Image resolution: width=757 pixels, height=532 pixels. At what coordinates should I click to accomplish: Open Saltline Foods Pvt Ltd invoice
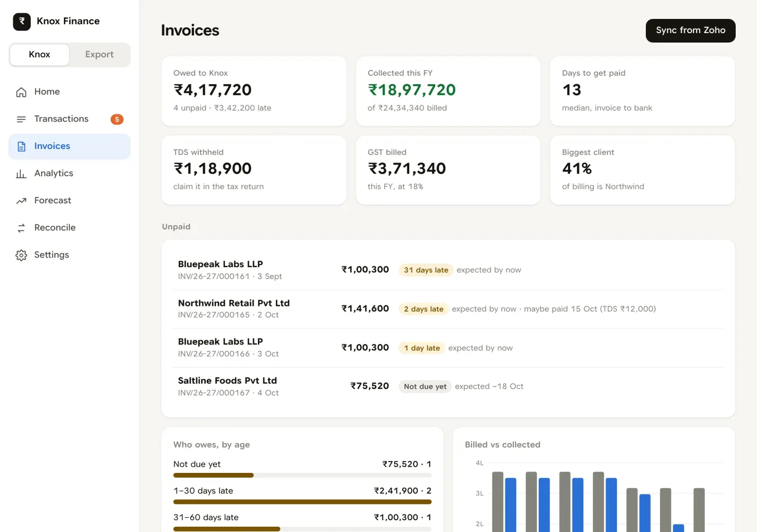448,387
